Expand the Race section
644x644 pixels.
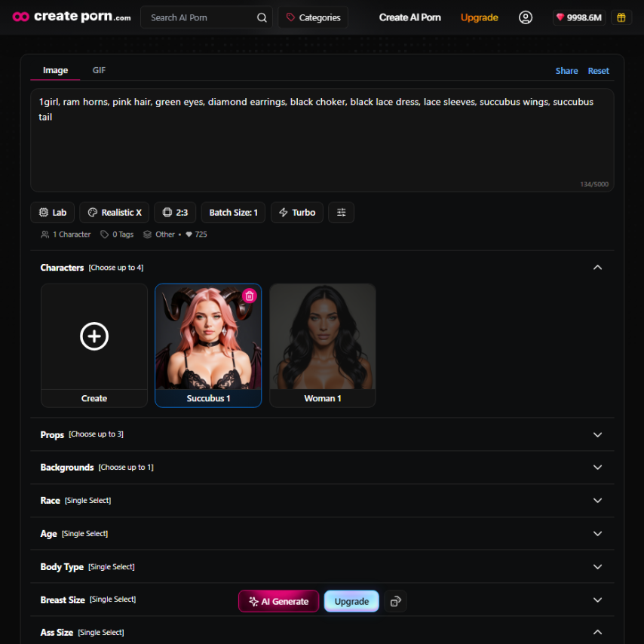point(323,500)
